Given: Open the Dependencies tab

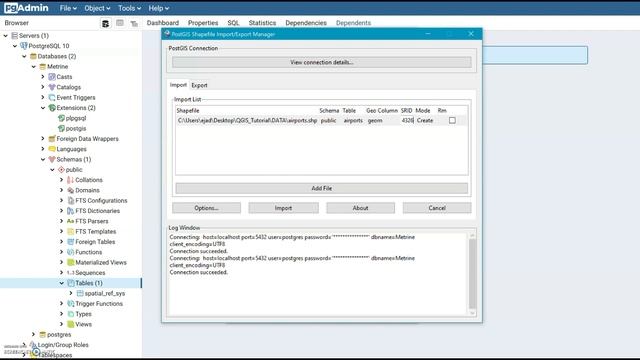Looking at the screenshot, I should (306, 23).
